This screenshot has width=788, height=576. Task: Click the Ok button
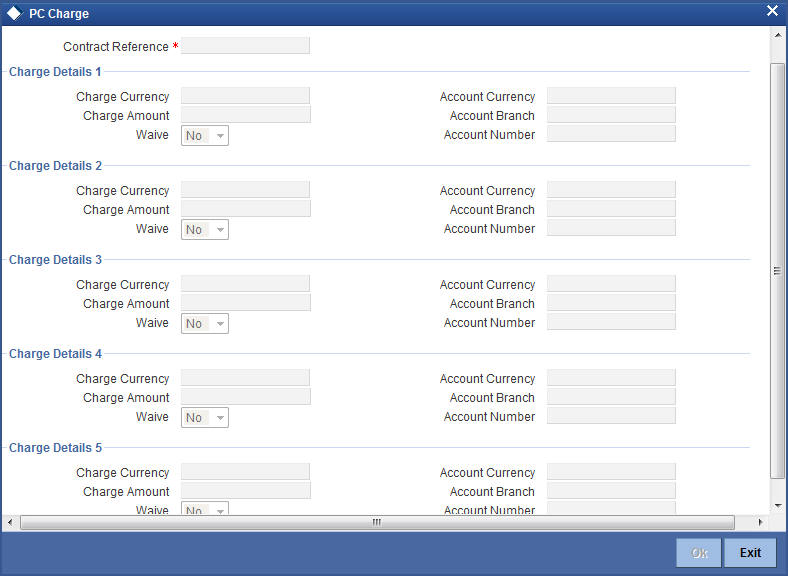click(x=699, y=553)
